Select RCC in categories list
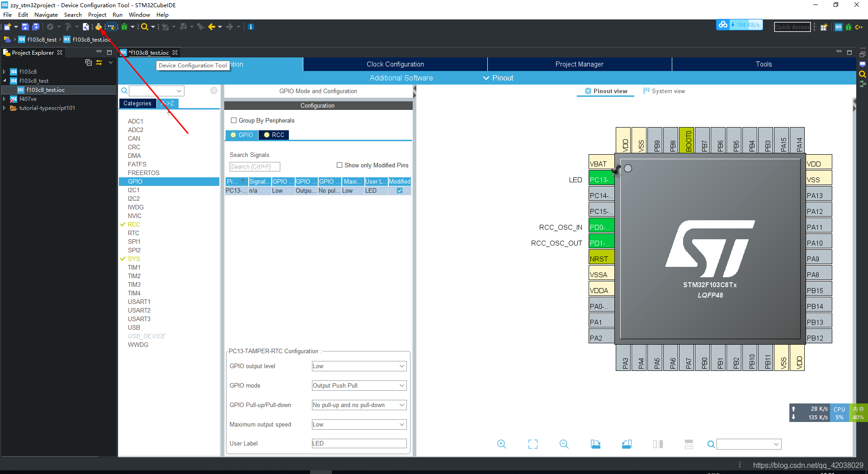Screen dimensions: 868x474 coord(134,224)
